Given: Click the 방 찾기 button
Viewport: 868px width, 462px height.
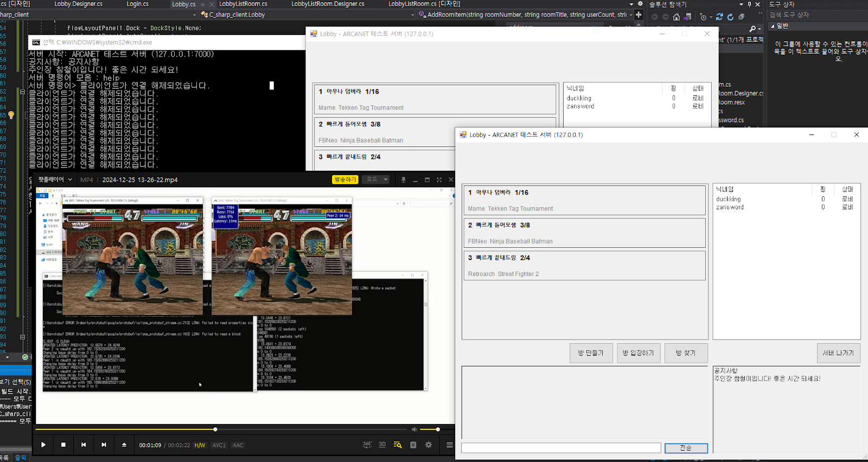Looking at the screenshot, I should [686, 353].
